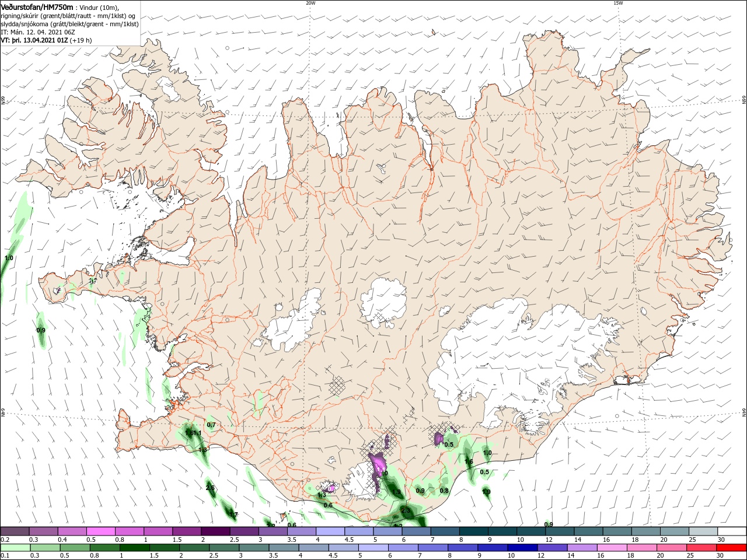This screenshot has width=747, height=560.
Task: Click the 'IT: Mán. 12. 04. 2021 06Z' line
Action: pos(37,32)
